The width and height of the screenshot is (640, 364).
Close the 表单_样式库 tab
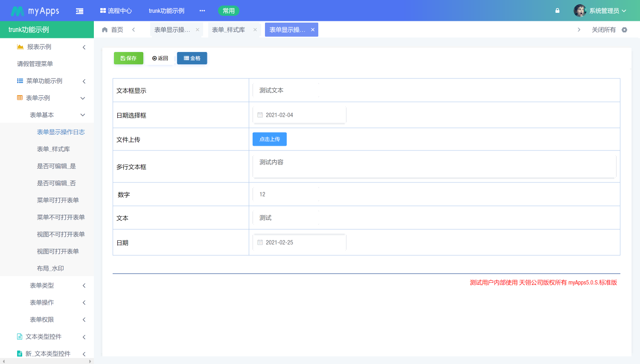[x=255, y=30]
